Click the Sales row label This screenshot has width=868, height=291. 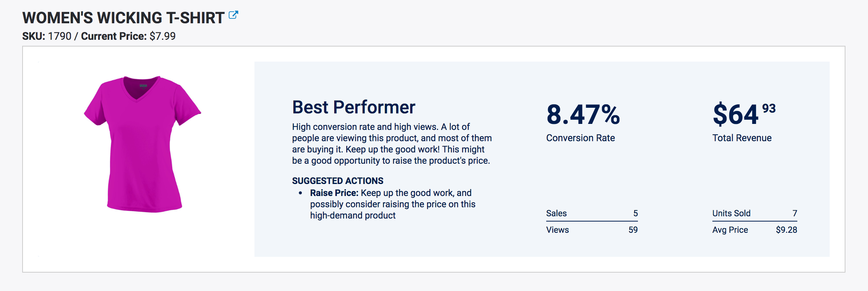tap(556, 213)
